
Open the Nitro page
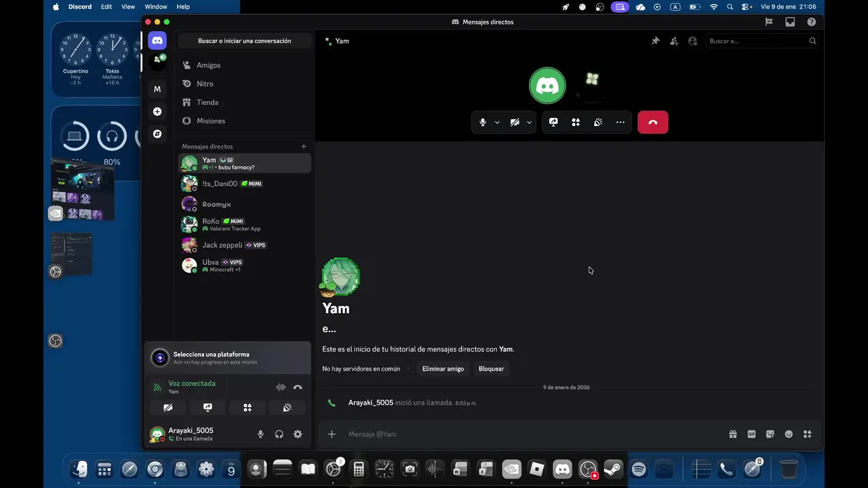coord(244,83)
